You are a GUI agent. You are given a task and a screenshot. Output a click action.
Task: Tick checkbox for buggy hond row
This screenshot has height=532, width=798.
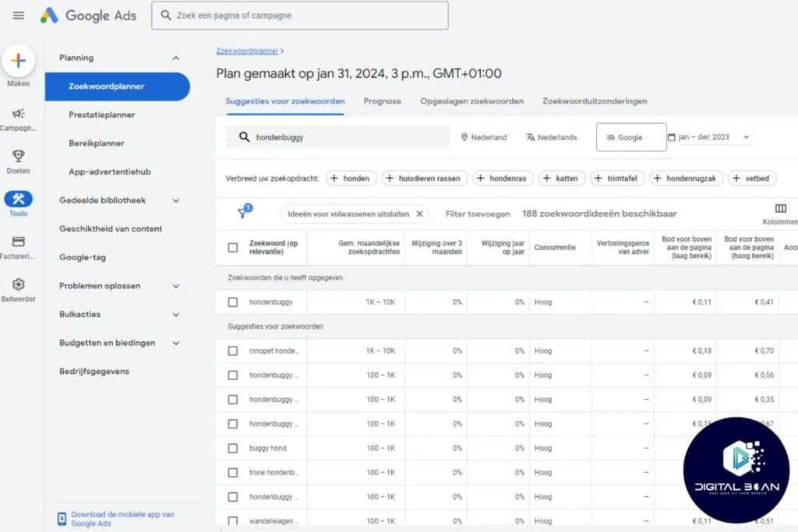point(232,448)
